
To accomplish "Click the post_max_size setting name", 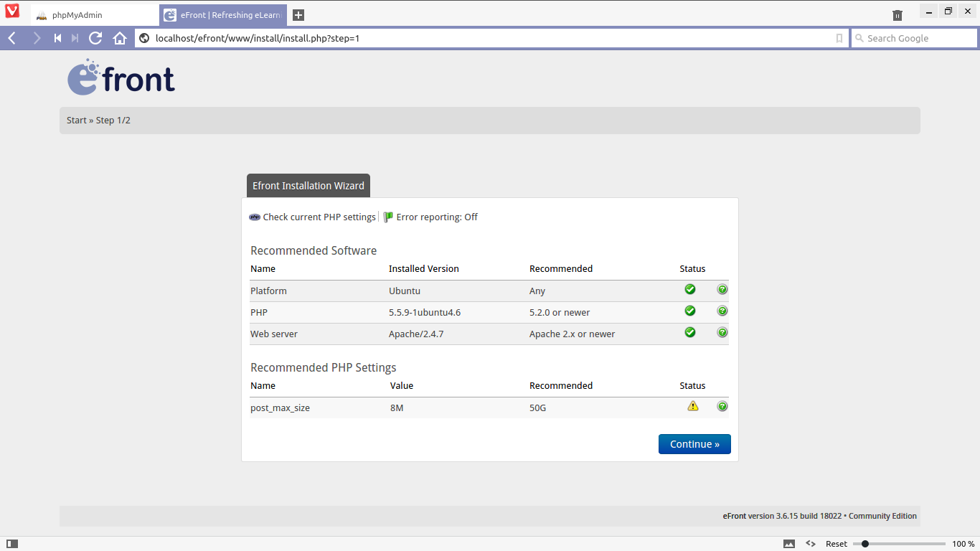I will click(280, 408).
